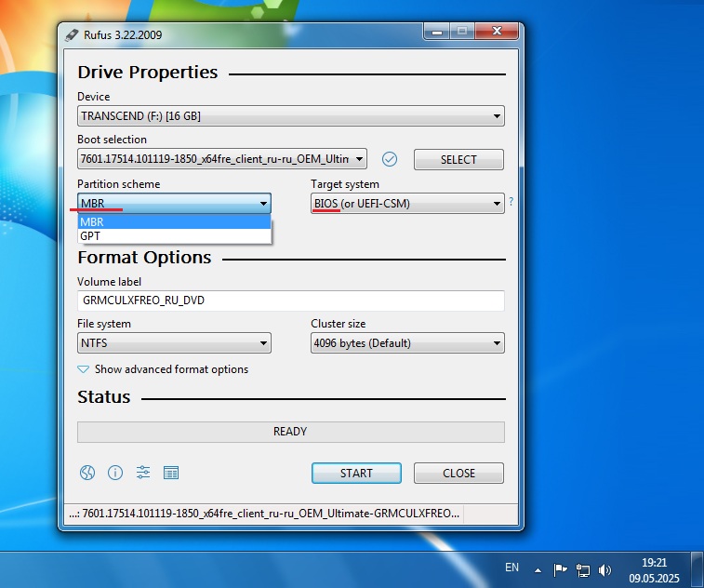
Task: Open the Boot selection dropdown
Action: point(221,159)
